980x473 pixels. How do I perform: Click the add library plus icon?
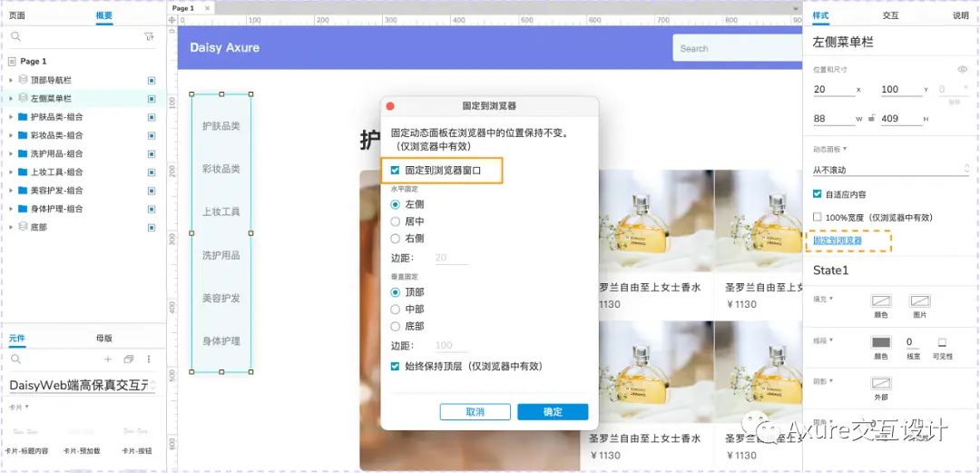(x=107, y=360)
